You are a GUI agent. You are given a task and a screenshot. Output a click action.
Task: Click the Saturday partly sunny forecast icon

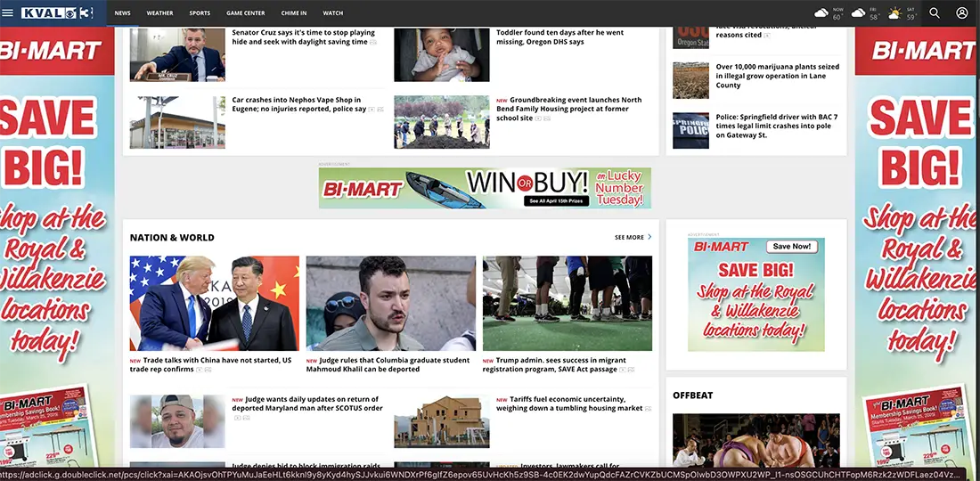(895, 12)
